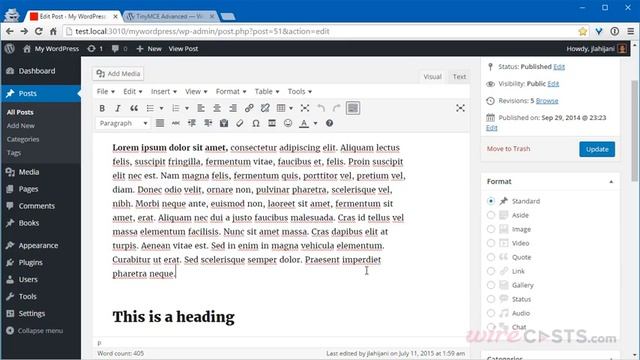Screen dimensions: 640x360
Task: Decrease indent of paragraph
Action: point(192,123)
